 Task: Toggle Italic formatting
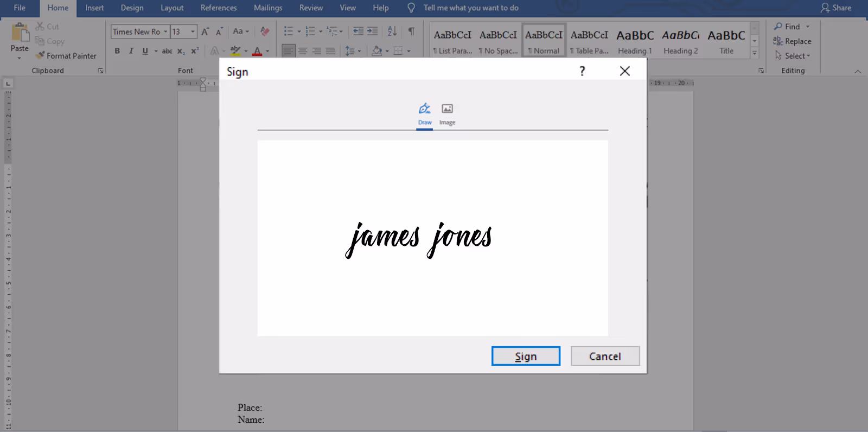click(x=131, y=50)
